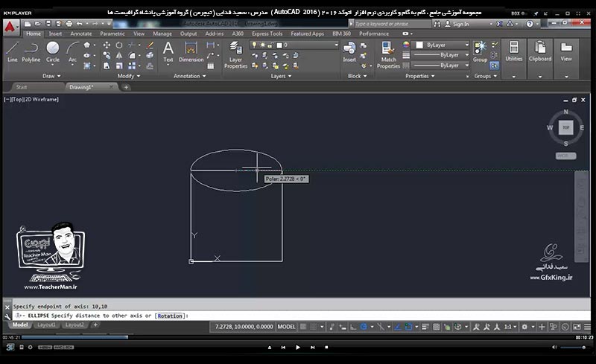Viewport: 596px width, 364px height.
Task: Click the Undo arrow in quick access toolbar
Action: click(80, 24)
